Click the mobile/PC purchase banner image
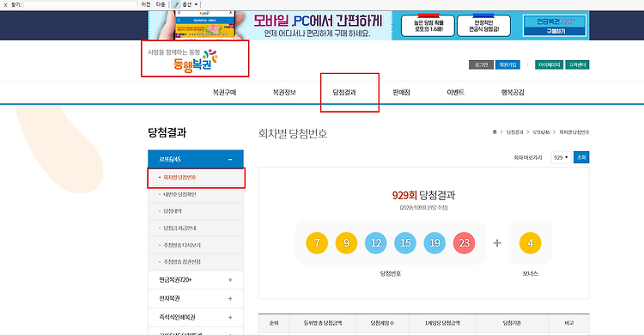This screenshot has width=644, height=335. point(270,26)
